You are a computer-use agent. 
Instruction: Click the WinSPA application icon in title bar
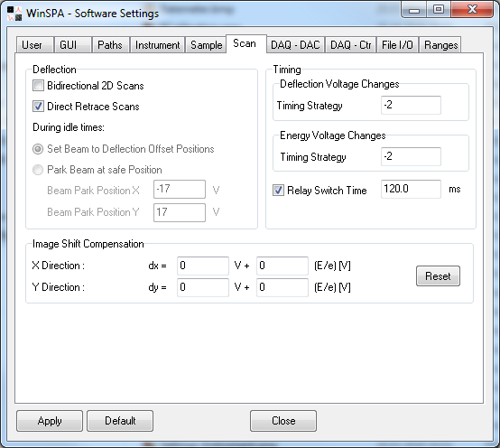tap(14, 14)
